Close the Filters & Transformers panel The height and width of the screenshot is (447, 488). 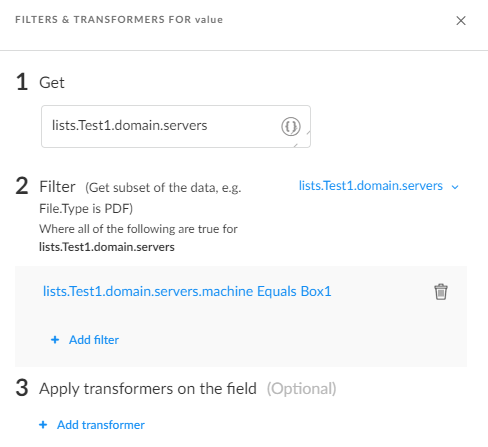(x=461, y=21)
